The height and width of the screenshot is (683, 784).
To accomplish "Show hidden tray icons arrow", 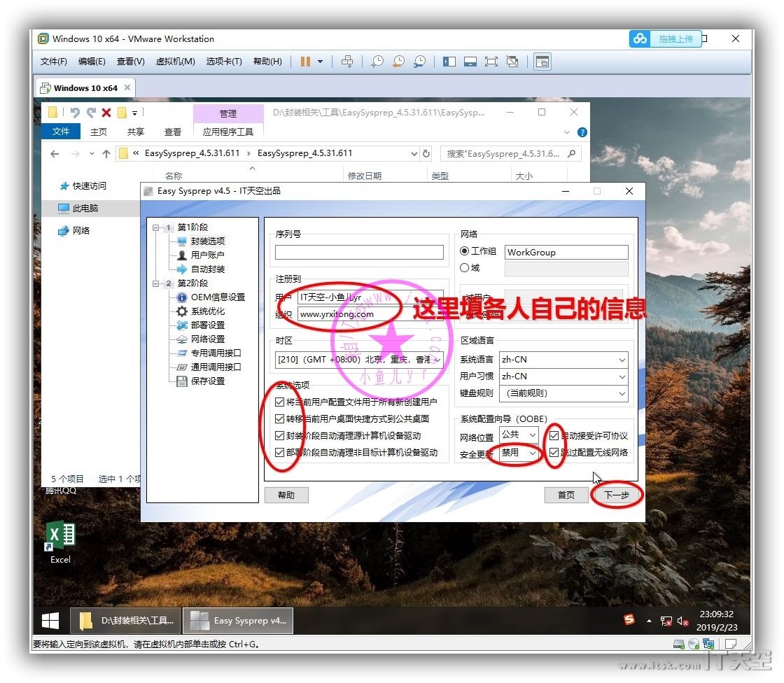I will pos(649,621).
